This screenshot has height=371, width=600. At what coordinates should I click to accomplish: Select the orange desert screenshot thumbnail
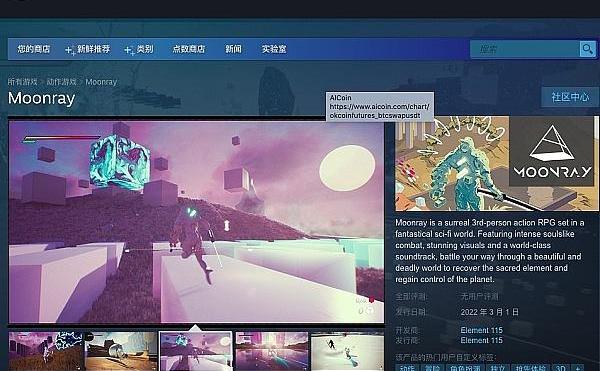click(121, 351)
